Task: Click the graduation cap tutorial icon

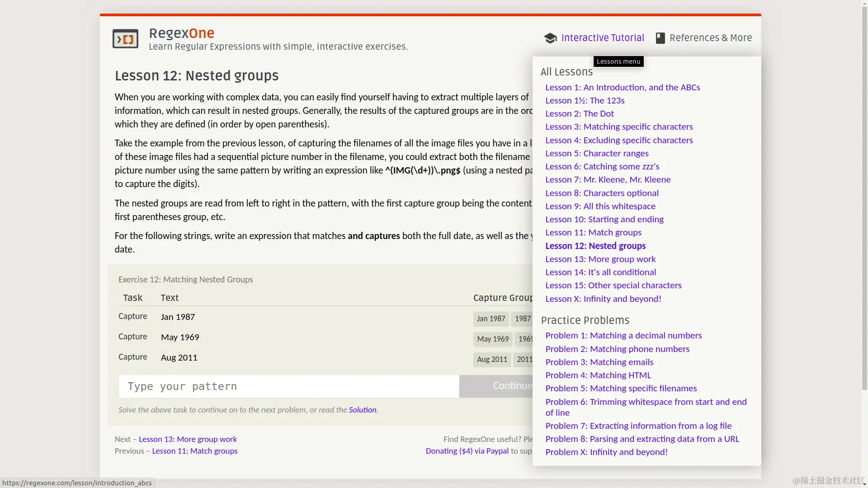Action: (x=550, y=38)
